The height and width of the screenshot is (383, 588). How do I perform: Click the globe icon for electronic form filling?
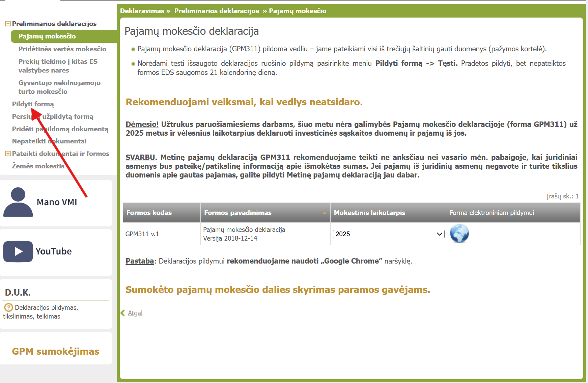pyautogui.click(x=459, y=233)
